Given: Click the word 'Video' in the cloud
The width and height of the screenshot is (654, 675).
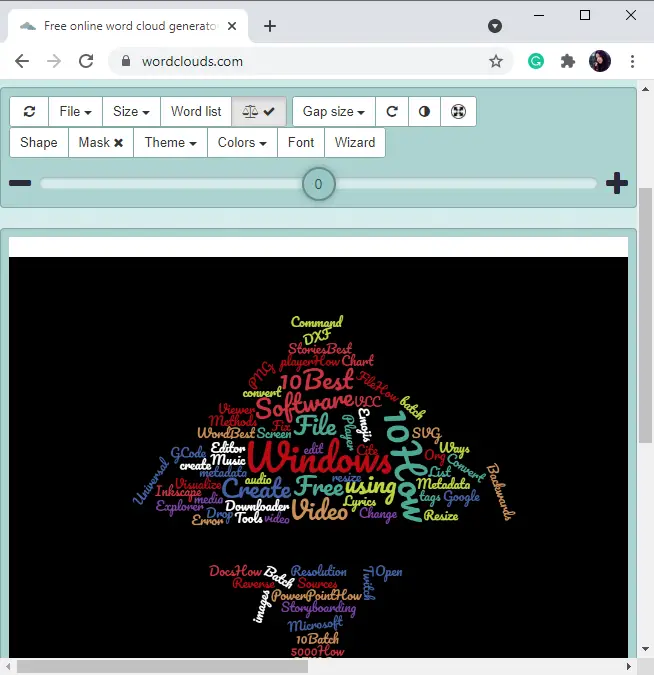Looking at the screenshot, I should click(x=319, y=510).
